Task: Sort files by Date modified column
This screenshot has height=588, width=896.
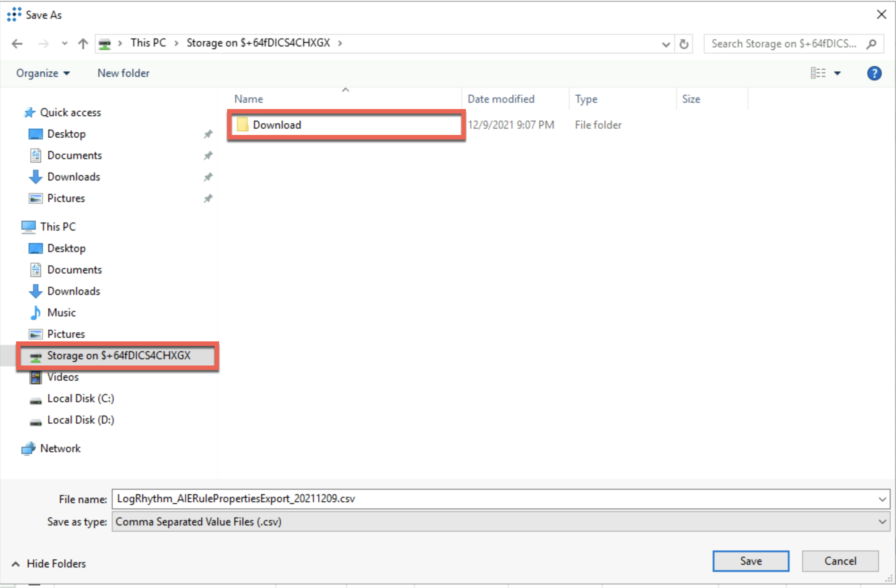Action: pos(501,99)
